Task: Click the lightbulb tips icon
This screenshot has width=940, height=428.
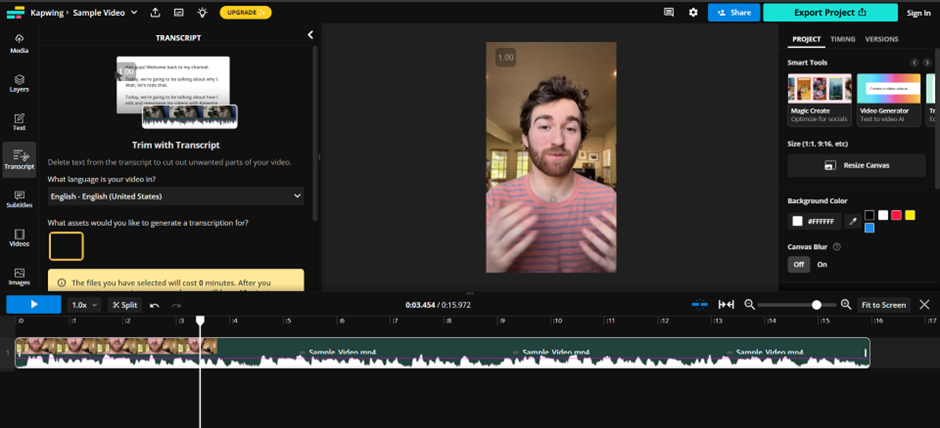Action: [203, 12]
